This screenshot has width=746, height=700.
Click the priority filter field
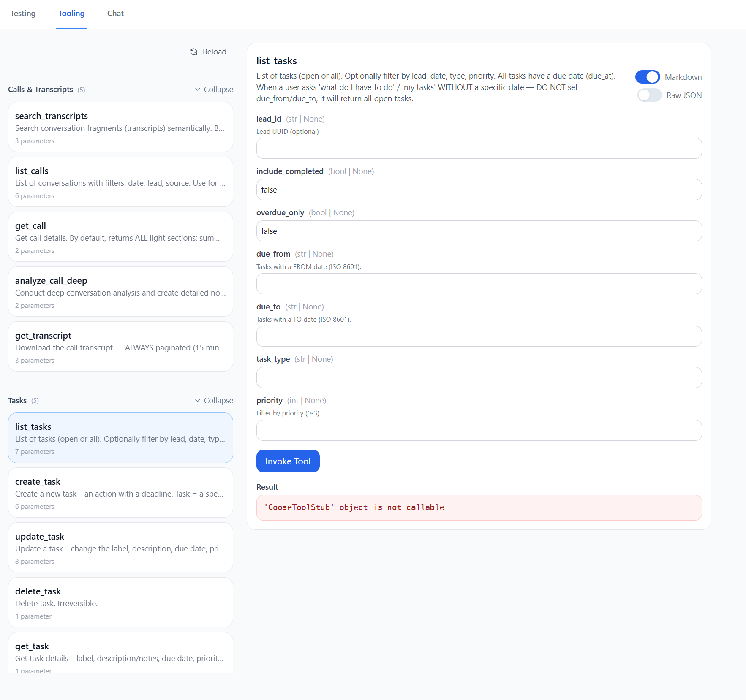coord(479,430)
